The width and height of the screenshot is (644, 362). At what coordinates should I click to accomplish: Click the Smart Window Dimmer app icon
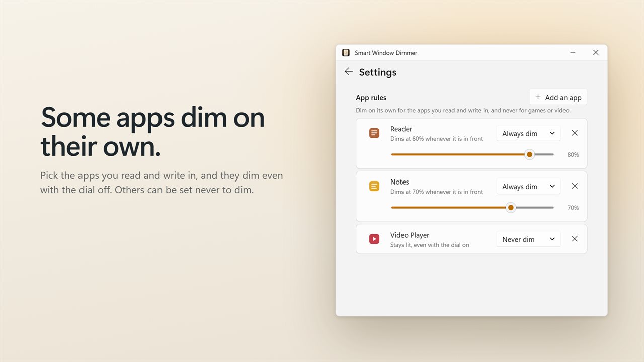346,53
